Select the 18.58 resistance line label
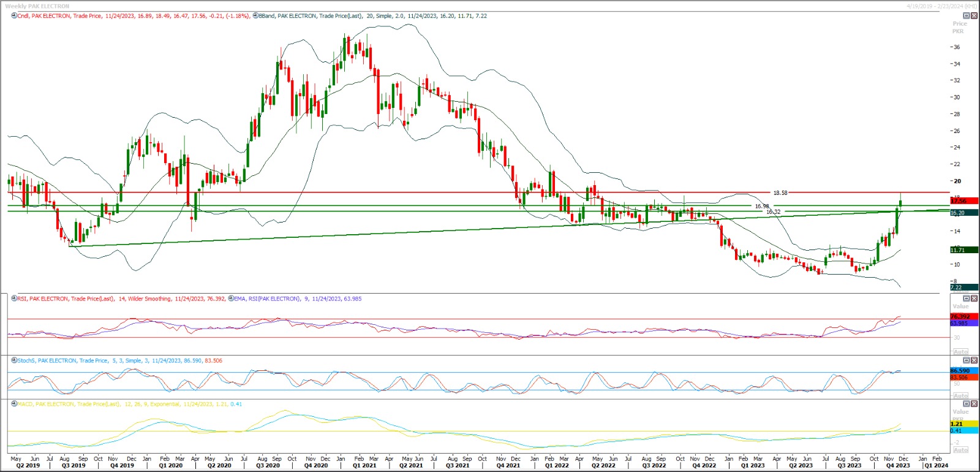This screenshot has height=472, width=980. pyautogui.click(x=780, y=193)
